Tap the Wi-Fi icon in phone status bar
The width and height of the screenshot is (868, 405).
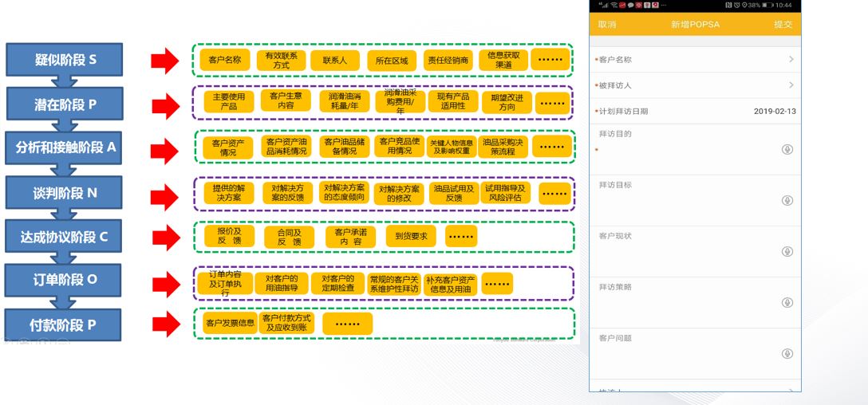tap(614, 5)
